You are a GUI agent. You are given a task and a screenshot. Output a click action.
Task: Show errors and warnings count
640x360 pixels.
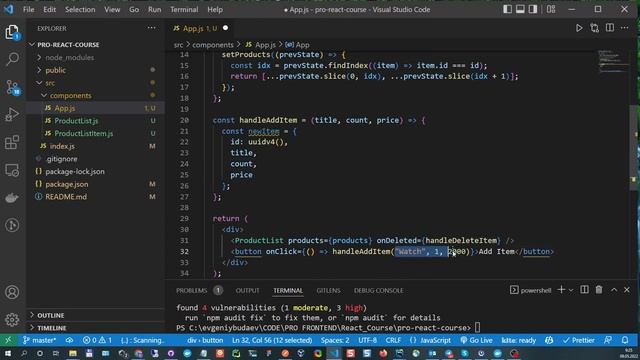point(97,340)
